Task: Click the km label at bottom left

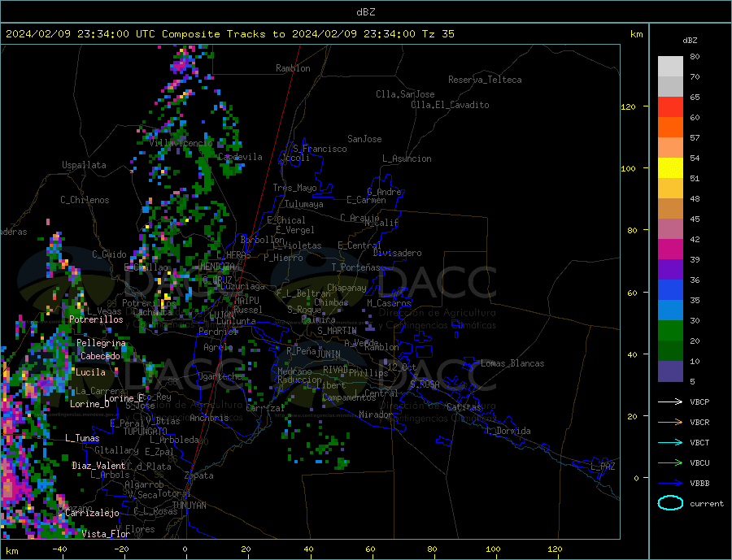Action: [12, 551]
